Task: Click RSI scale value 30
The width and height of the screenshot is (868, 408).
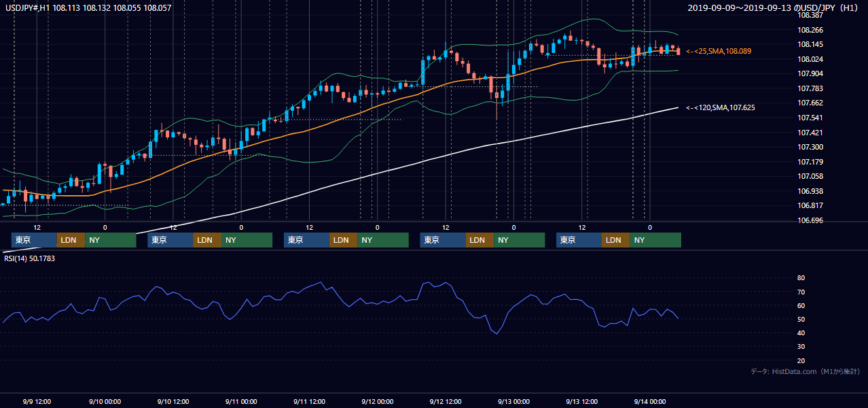Action: [801, 347]
